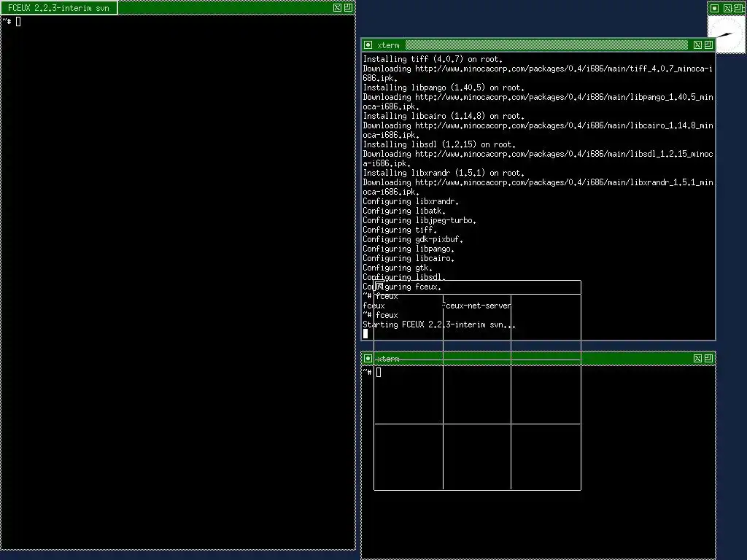This screenshot has width=747, height=560.
Task: Click the iconify dot button of the top xterm
Action: [x=368, y=45]
